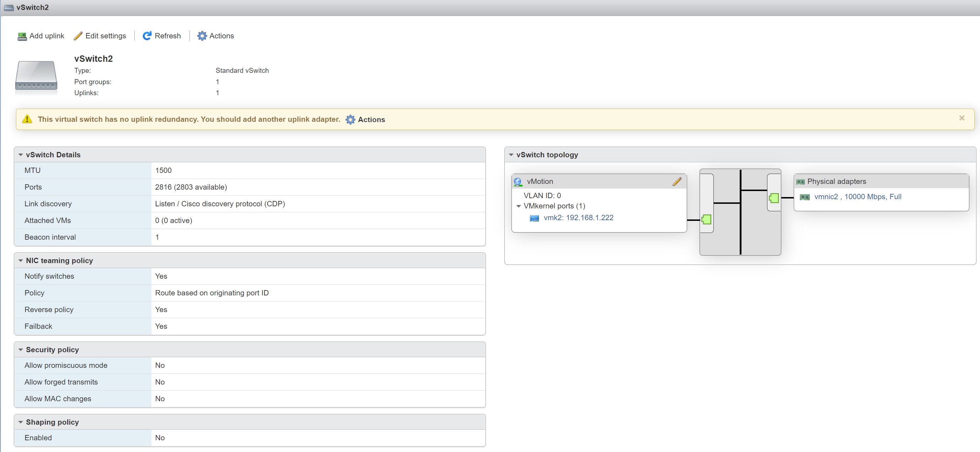Click the blue Refresh arrow icon
This screenshot has width=980, height=452.
coord(147,36)
